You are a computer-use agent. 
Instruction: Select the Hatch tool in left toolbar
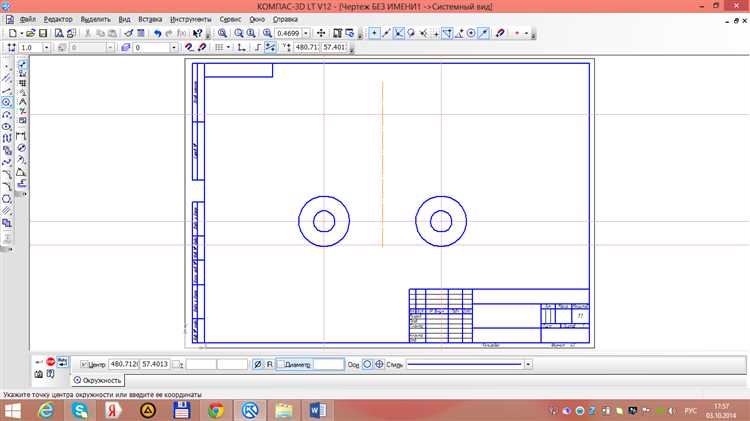7,210
